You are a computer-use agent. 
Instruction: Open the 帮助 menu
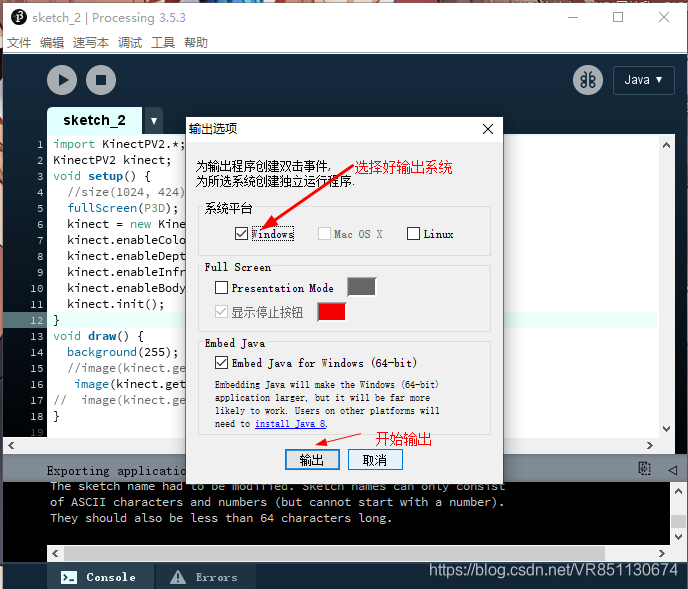point(196,43)
